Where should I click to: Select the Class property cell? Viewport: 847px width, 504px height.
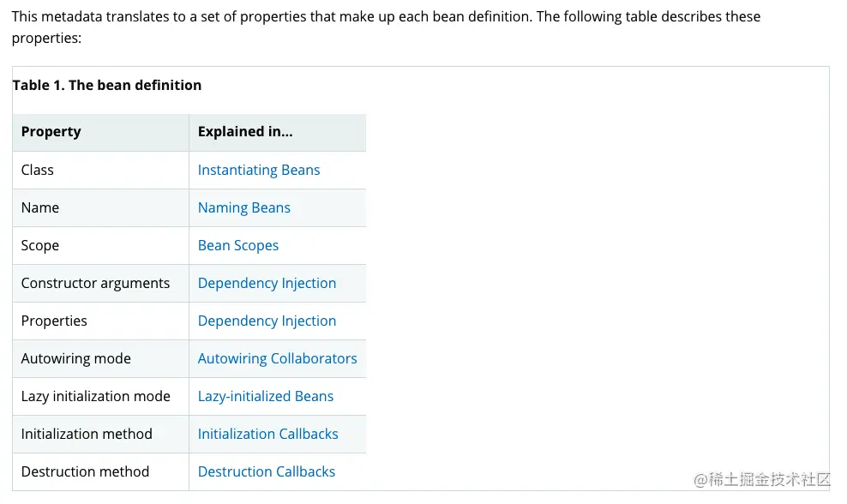coord(38,170)
